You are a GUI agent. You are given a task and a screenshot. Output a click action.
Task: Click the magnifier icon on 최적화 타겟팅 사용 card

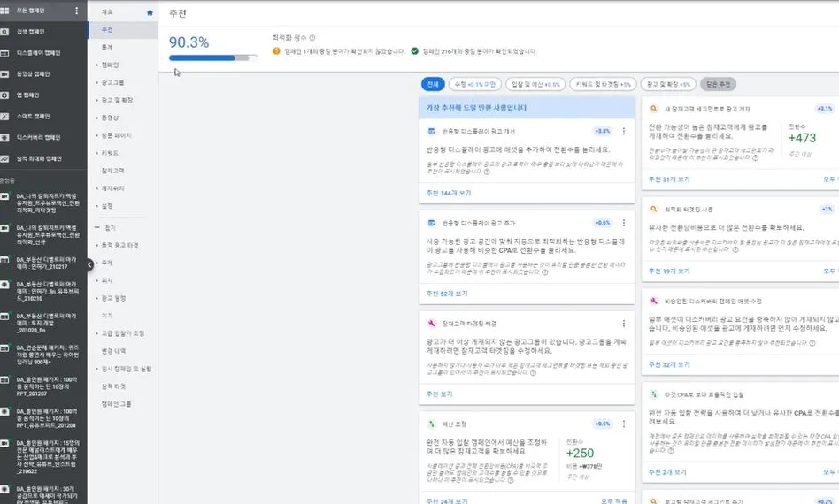pyautogui.click(x=653, y=209)
